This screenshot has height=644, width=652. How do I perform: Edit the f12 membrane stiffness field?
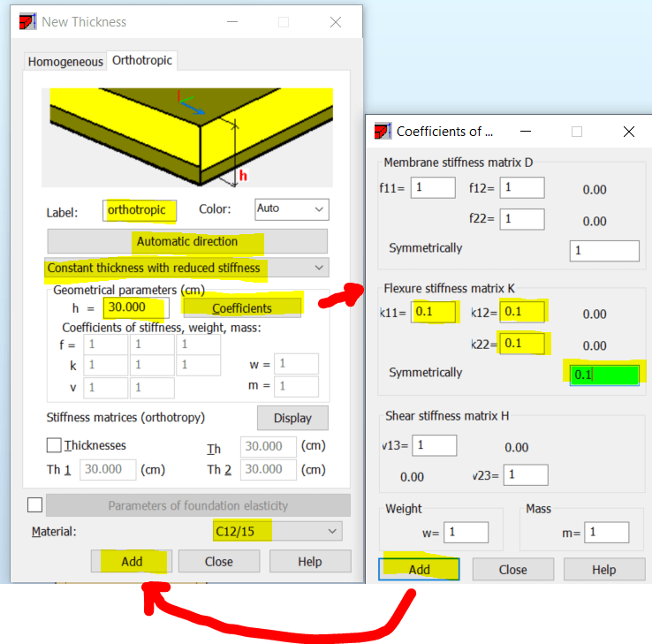[x=522, y=187]
